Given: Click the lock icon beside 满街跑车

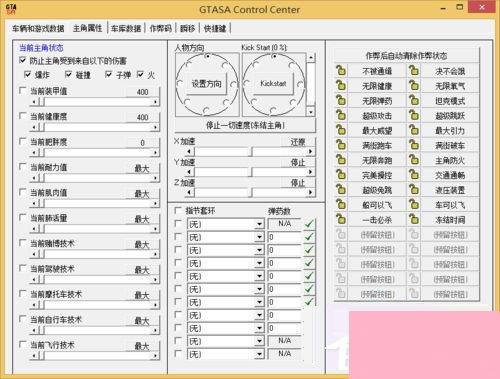Looking at the screenshot, I should click(341, 145).
